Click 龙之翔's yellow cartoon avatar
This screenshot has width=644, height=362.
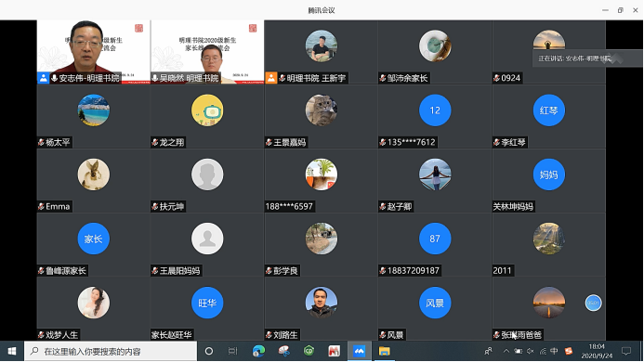[207, 110]
